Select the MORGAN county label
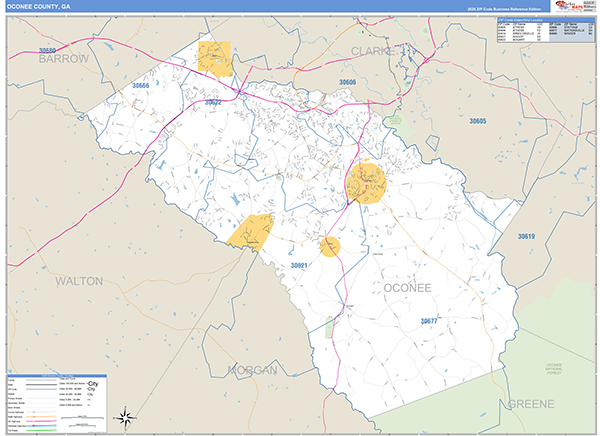The height and width of the screenshot is (436, 600). [x=251, y=370]
